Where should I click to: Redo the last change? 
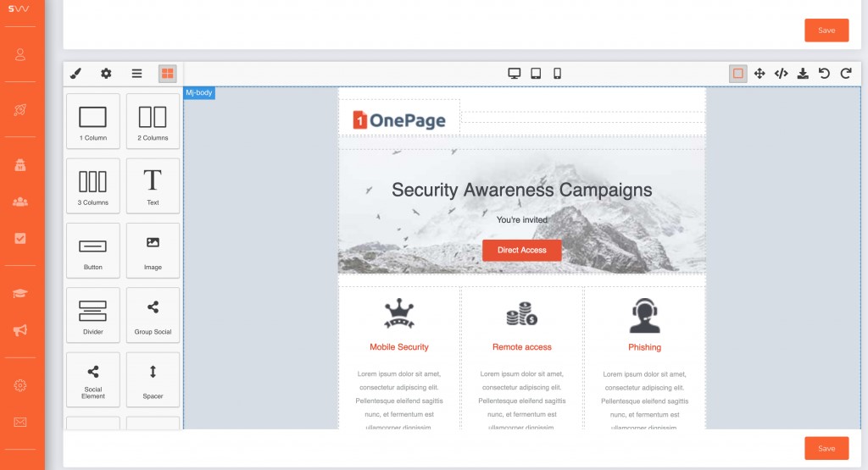pos(846,74)
